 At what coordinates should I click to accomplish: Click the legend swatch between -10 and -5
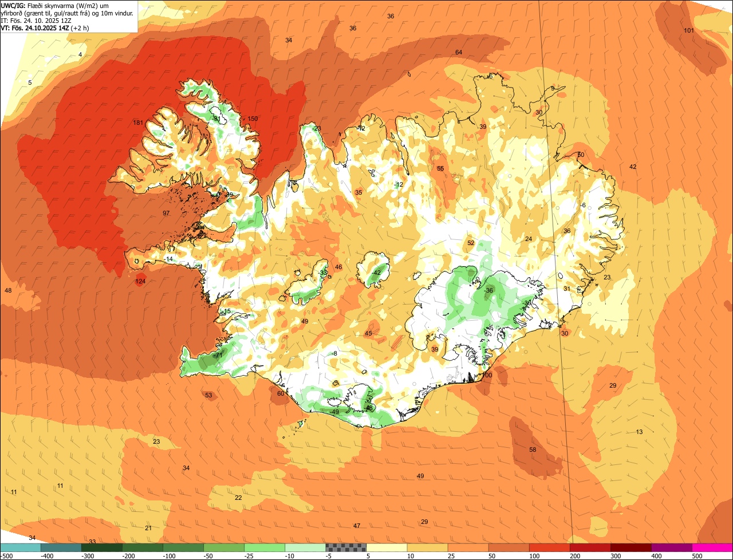pyautogui.click(x=305, y=547)
